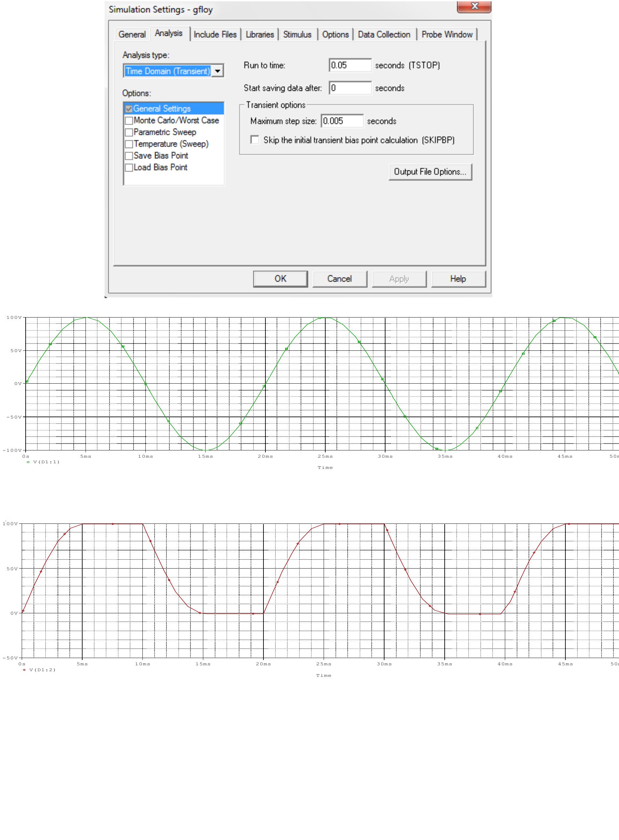Click the seconds (TSTOP) text
The image size is (619, 840).
(x=408, y=65)
